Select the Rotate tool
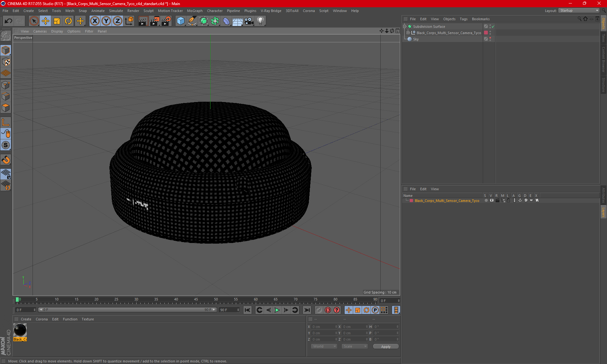Image resolution: width=607 pixels, height=364 pixels. point(68,21)
